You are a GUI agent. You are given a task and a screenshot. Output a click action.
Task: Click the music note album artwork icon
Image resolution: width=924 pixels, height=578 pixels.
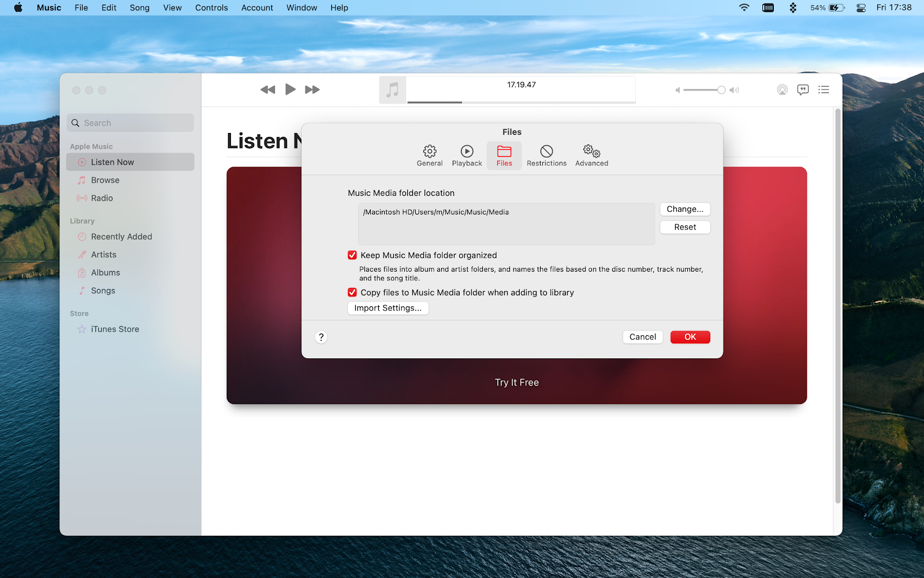tap(393, 90)
